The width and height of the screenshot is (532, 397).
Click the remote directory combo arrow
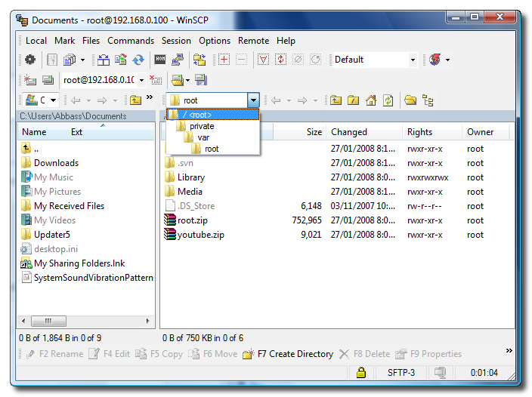(253, 100)
